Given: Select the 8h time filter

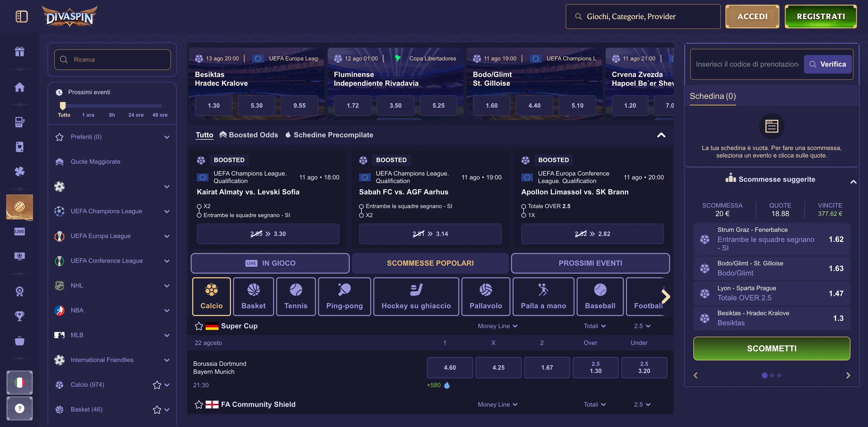Looking at the screenshot, I should (112, 115).
